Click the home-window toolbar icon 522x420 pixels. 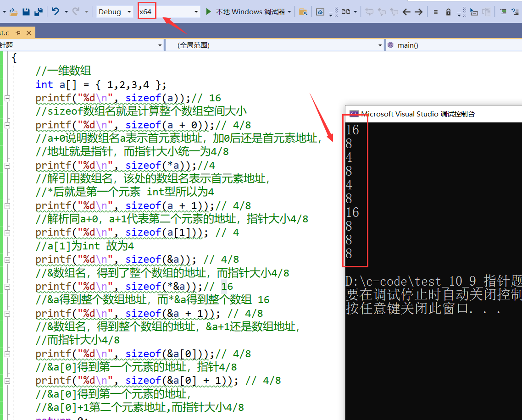(320, 12)
